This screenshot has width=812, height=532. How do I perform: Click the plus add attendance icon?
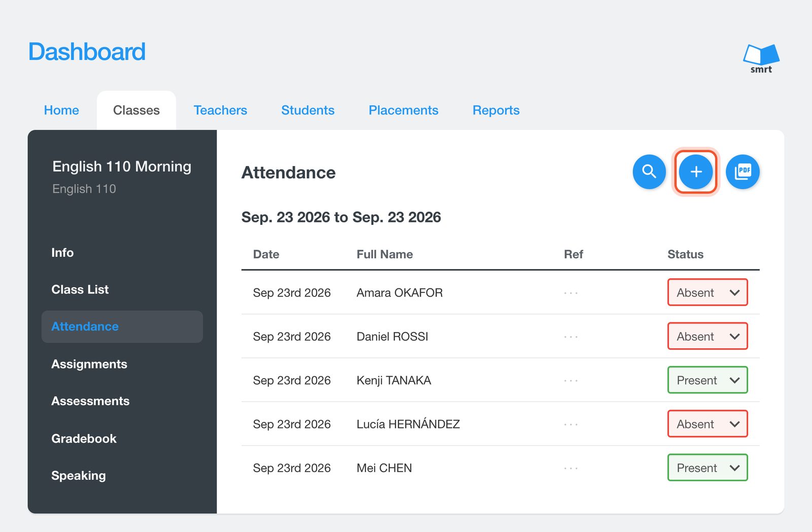pyautogui.click(x=696, y=172)
